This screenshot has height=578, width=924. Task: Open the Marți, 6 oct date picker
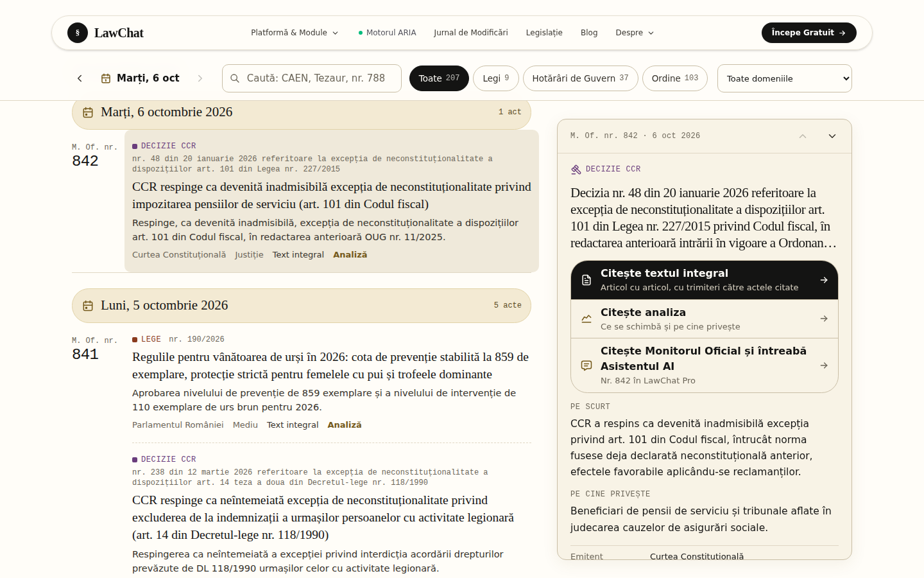pos(141,78)
